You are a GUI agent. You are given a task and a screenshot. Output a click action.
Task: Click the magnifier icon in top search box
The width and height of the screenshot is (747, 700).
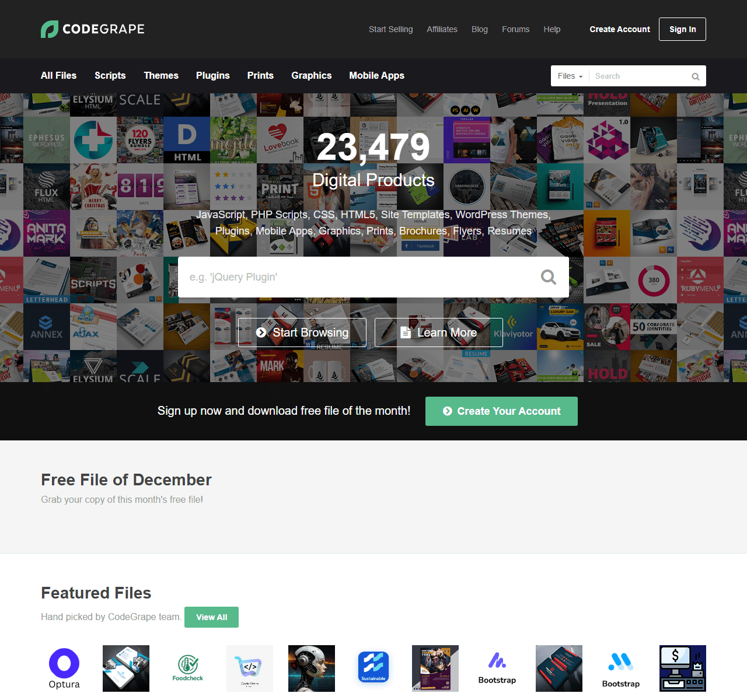tap(695, 76)
